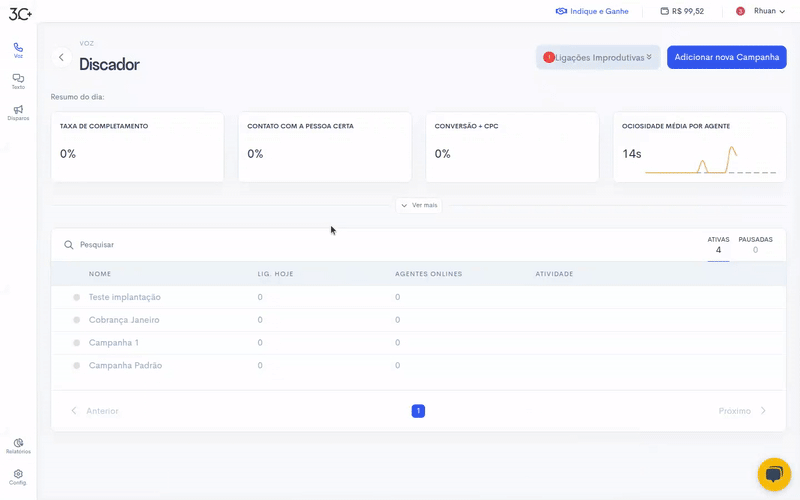Click the Próximo pagination button
This screenshot has height=500, width=800.
[742, 411]
